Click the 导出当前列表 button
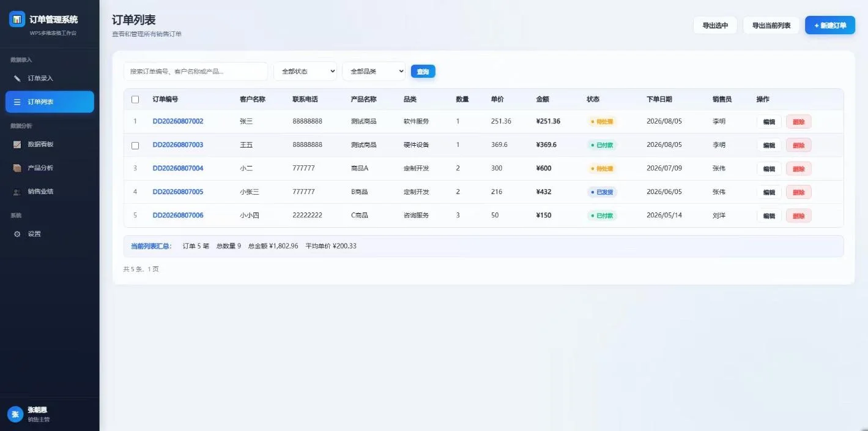Image resolution: width=868 pixels, height=431 pixels. [x=771, y=25]
